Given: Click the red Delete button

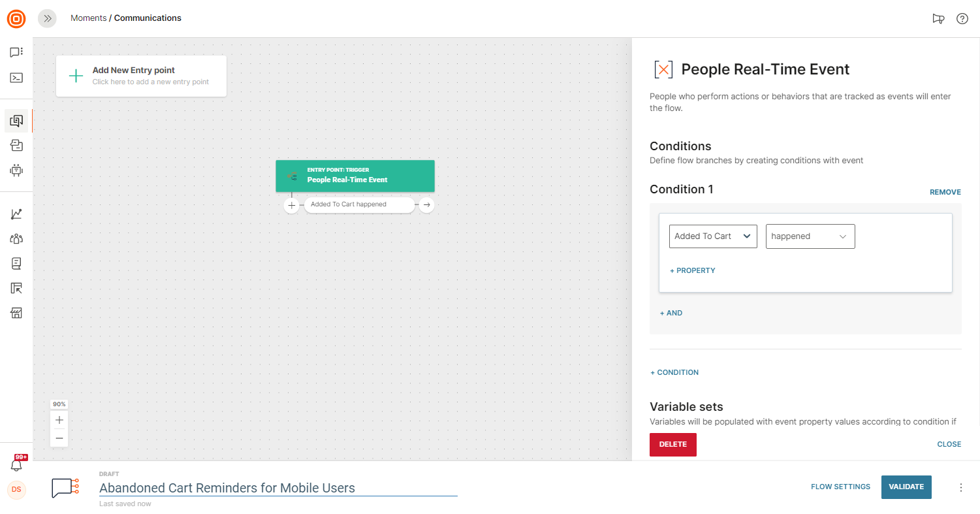Looking at the screenshot, I should click(x=672, y=444).
